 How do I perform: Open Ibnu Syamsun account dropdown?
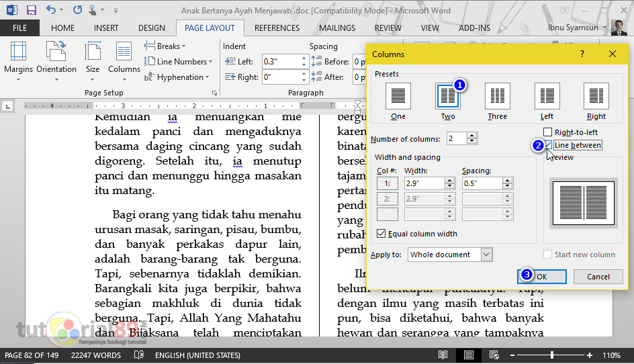click(605, 28)
